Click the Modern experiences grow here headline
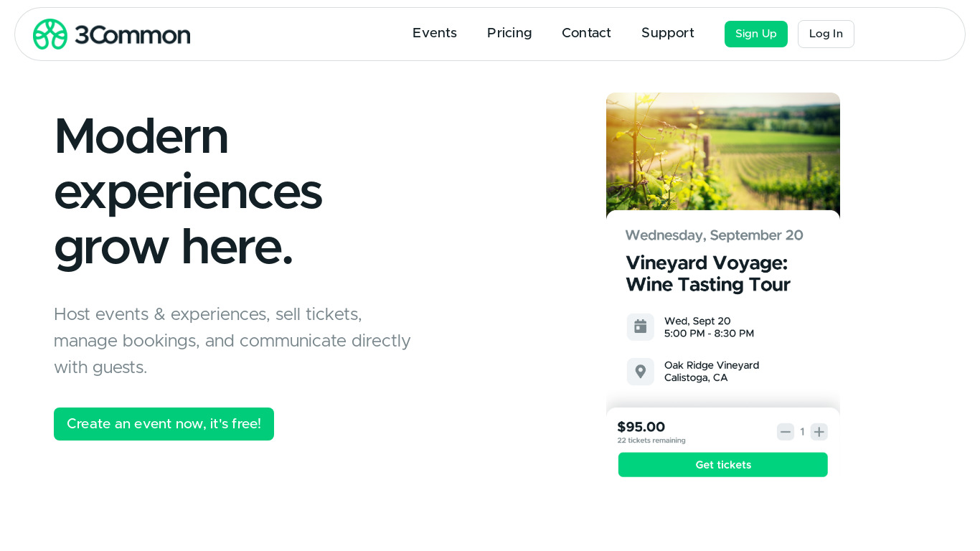980x551 pixels. tap(187, 191)
